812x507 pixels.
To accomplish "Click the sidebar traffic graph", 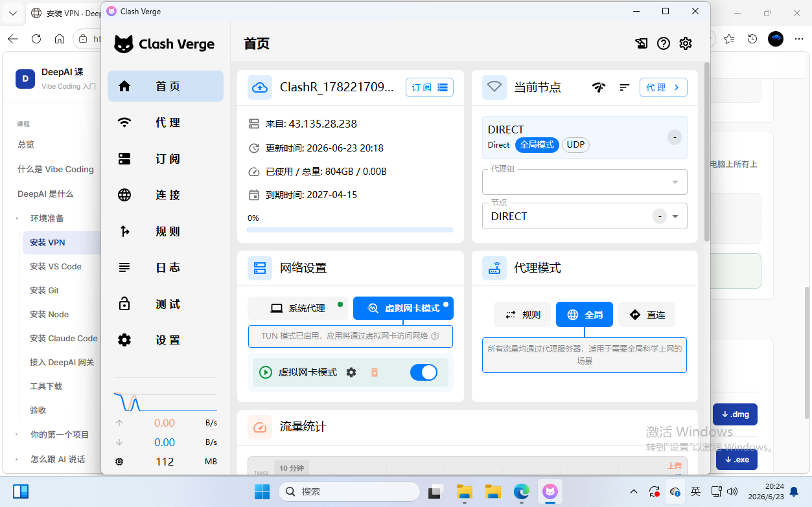I will coord(165,401).
